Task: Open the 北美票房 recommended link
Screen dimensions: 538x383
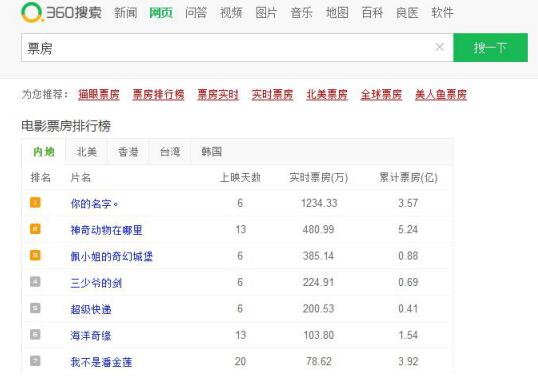Action: point(327,94)
